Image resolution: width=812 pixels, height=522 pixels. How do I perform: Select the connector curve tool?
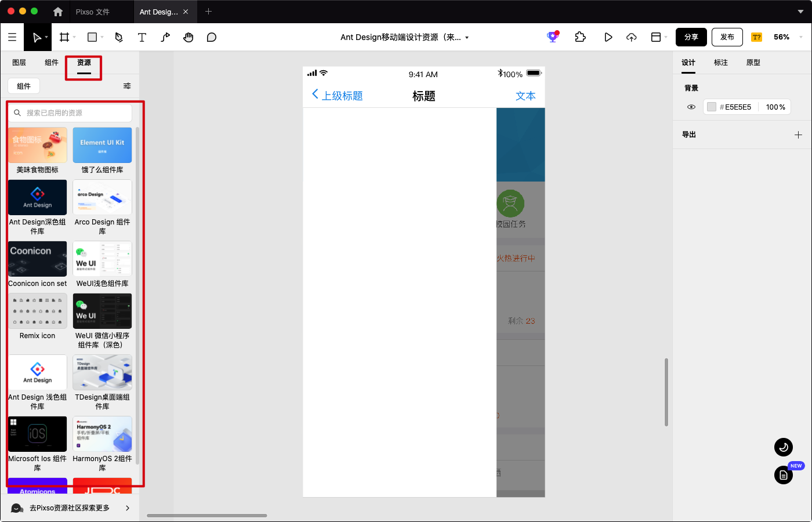click(165, 37)
